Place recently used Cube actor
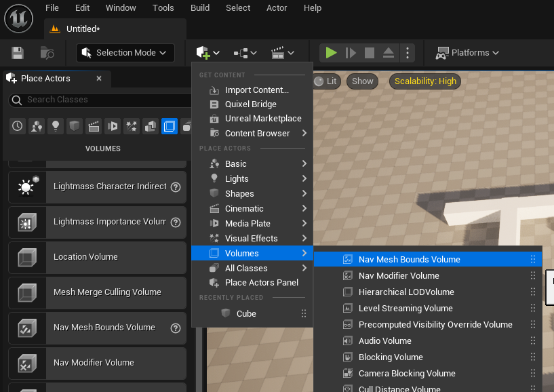Image resolution: width=554 pixels, height=392 pixels. [252, 313]
